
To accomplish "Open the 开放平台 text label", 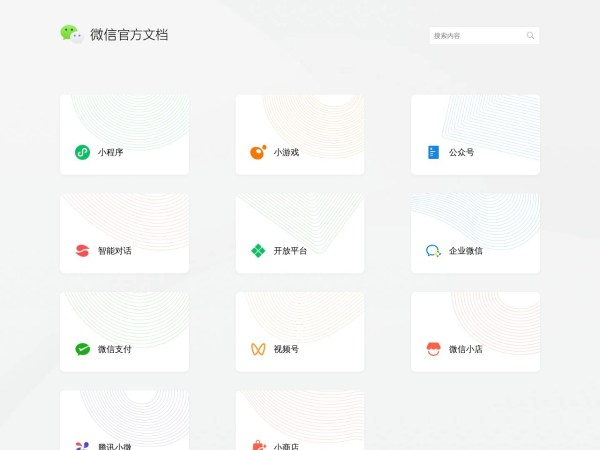I will coord(290,251).
